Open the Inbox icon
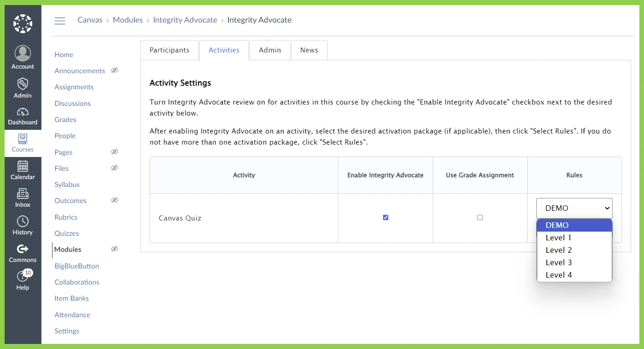Image resolution: width=644 pixels, height=349 pixels. [23, 193]
